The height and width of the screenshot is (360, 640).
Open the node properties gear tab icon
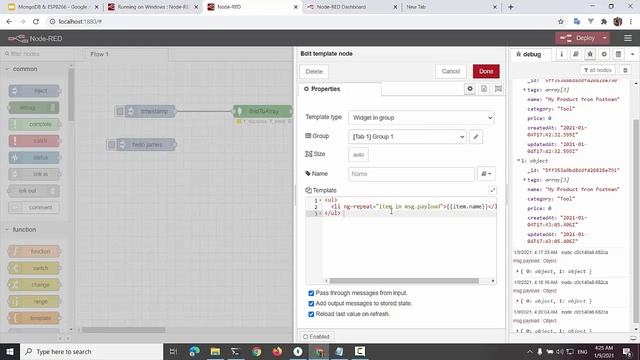point(470,89)
